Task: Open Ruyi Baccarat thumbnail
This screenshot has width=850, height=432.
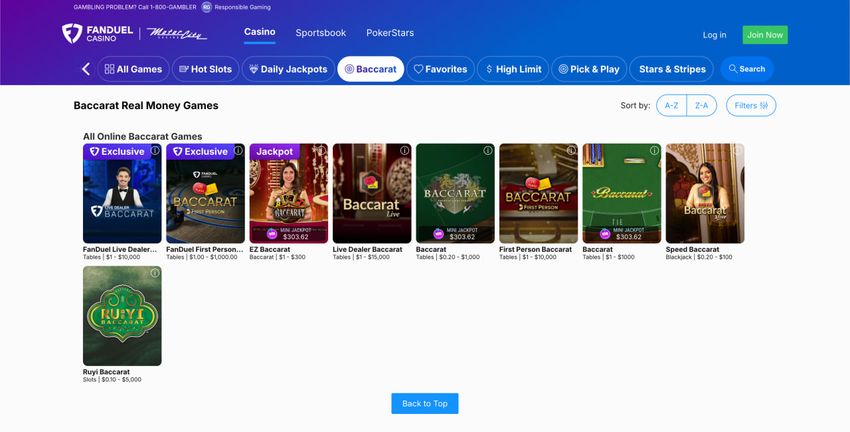Action: pos(122,316)
